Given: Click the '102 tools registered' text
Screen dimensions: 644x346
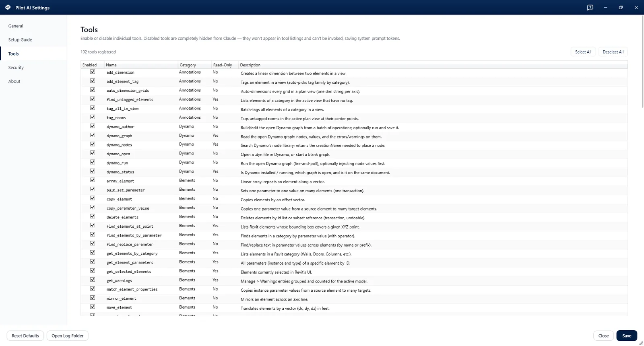Looking at the screenshot, I should click(98, 52).
